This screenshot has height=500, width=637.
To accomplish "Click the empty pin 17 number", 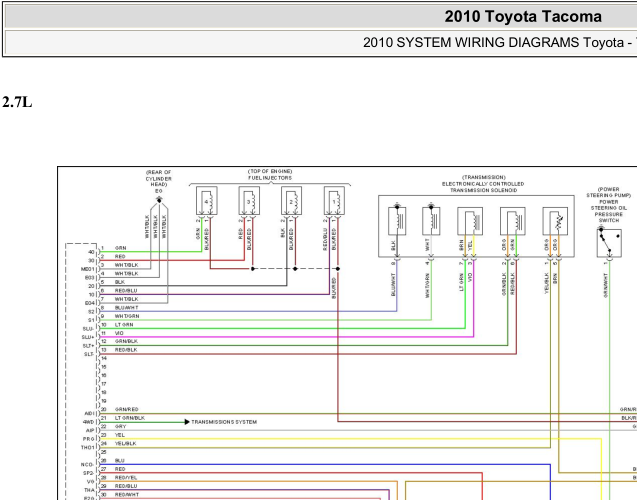I will 104,384.
